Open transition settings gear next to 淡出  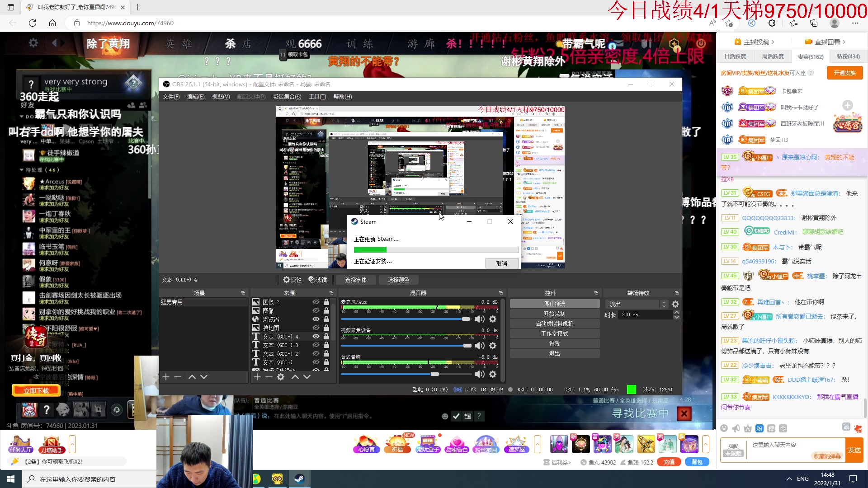coord(675,304)
